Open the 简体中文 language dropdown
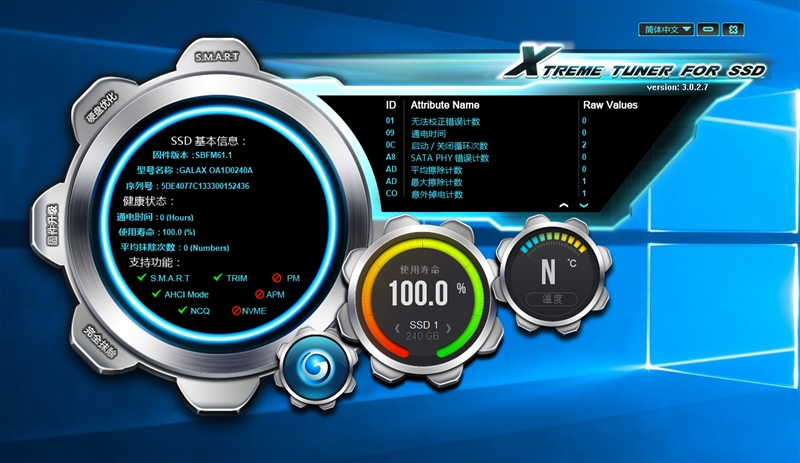This screenshot has height=463, width=800. [666, 29]
